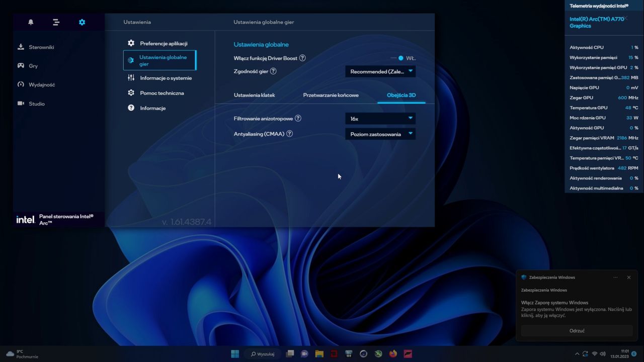Open Sterowniki drivers section
Image resolution: width=644 pixels, height=362 pixels.
tap(36, 47)
